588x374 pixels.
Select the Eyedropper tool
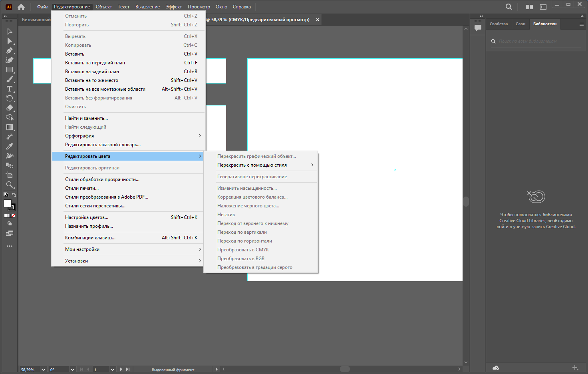(x=10, y=146)
